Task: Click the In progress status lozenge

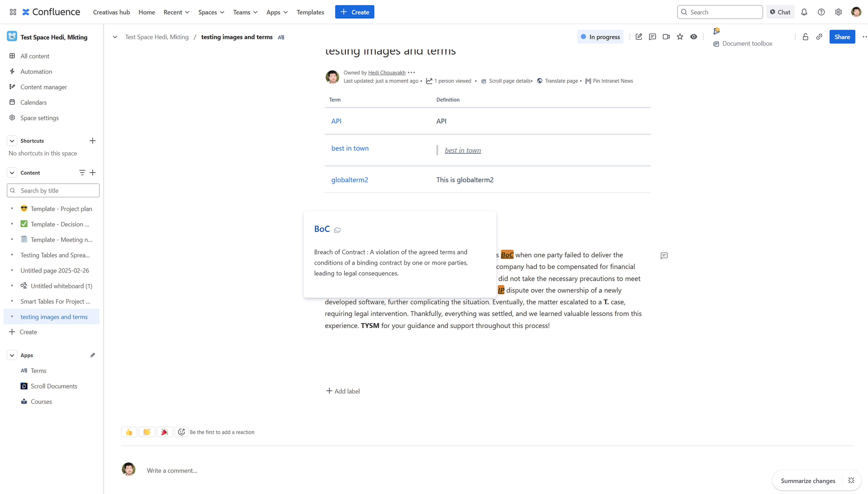Action: click(x=600, y=37)
